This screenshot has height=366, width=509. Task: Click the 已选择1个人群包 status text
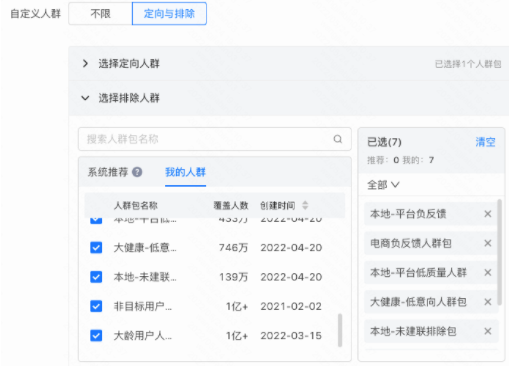click(468, 64)
